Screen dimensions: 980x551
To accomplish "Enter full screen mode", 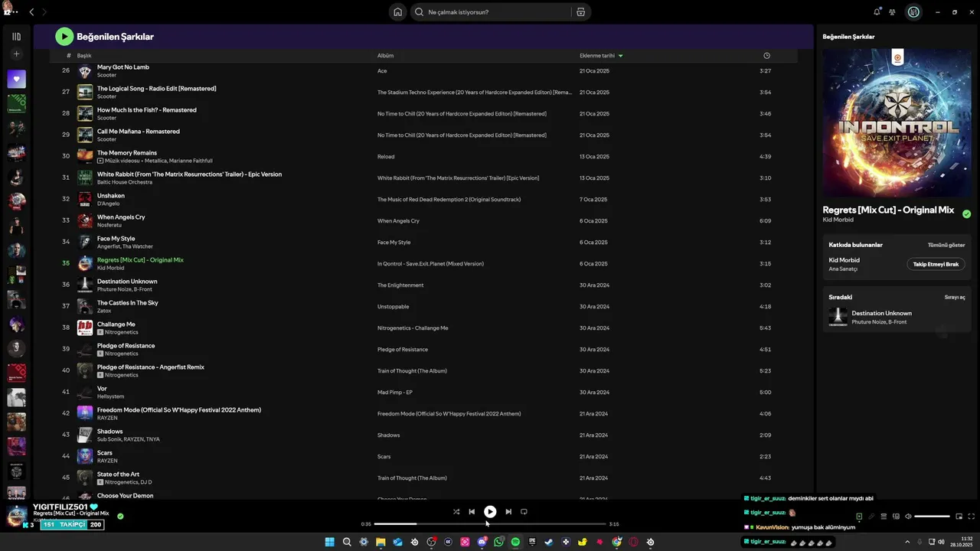I will coord(972,517).
